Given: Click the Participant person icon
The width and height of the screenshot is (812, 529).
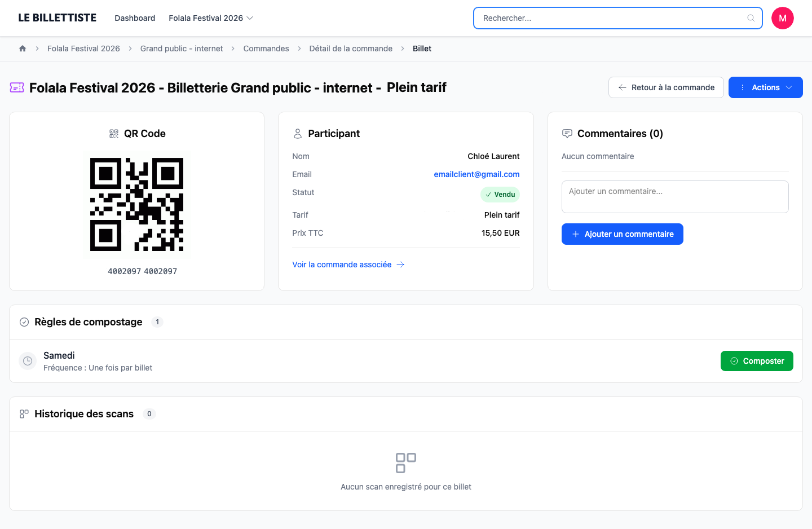Looking at the screenshot, I should (298, 134).
